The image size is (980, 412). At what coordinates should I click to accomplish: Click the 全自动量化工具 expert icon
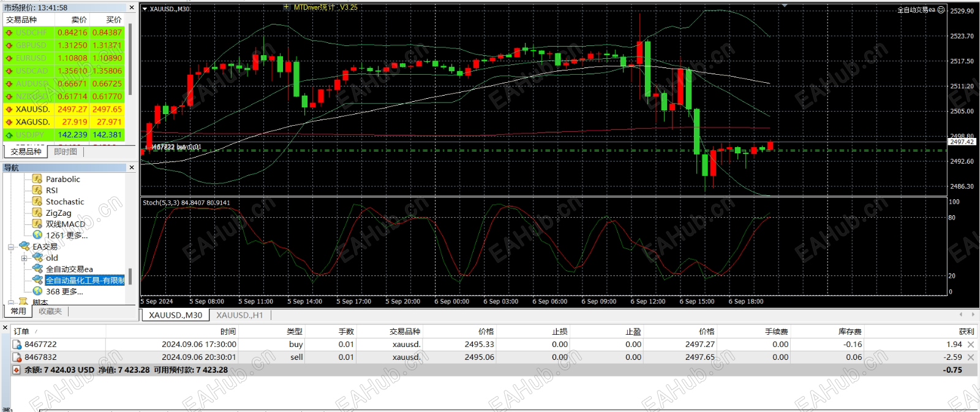(38, 280)
